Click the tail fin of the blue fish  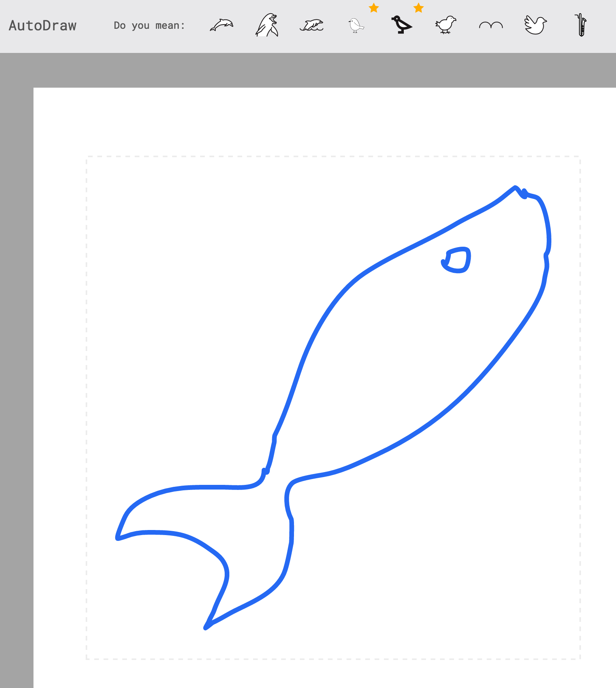(202, 553)
